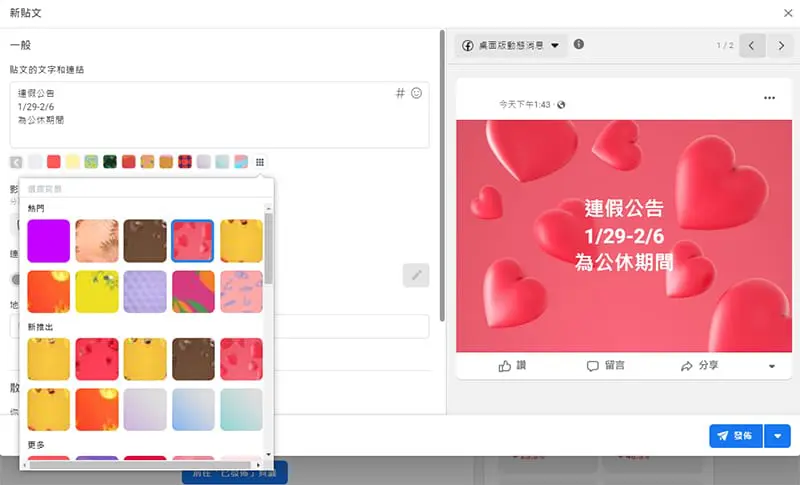Pick the plain white swatch in background strip

click(35, 162)
